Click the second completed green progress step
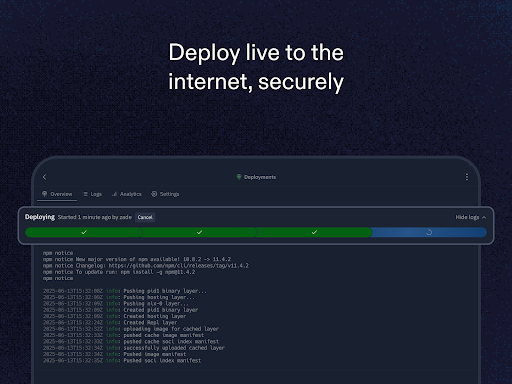The width and height of the screenshot is (512, 384). click(x=199, y=232)
